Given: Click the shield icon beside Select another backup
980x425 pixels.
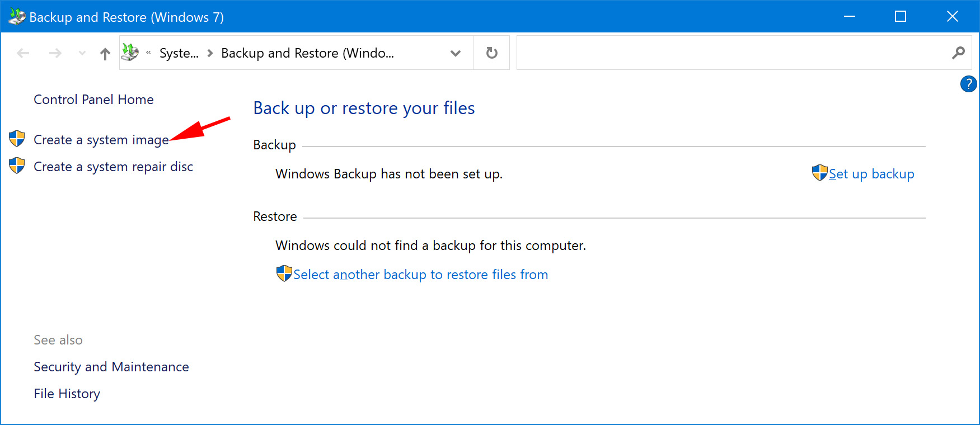Looking at the screenshot, I should 284,273.
